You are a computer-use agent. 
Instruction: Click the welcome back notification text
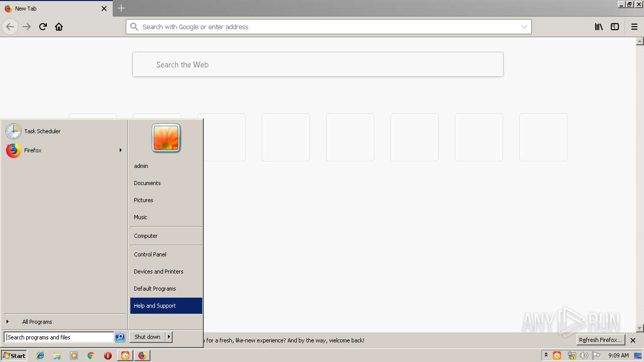coord(284,340)
